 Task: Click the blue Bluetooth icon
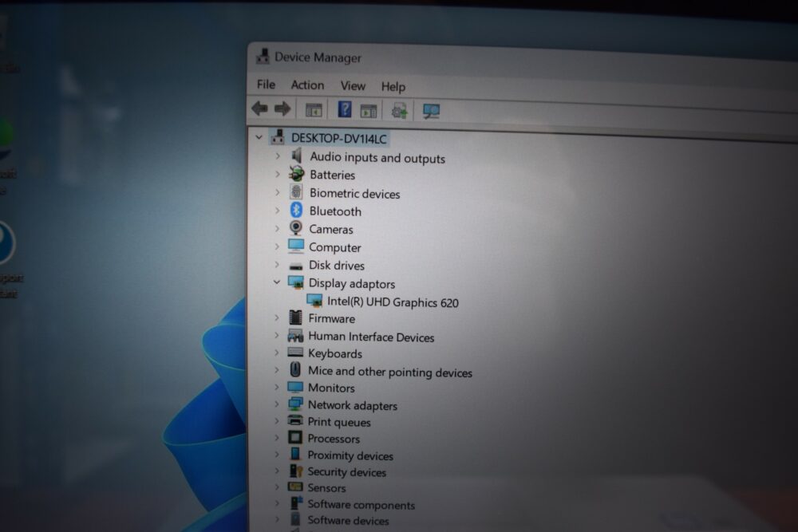point(296,210)
